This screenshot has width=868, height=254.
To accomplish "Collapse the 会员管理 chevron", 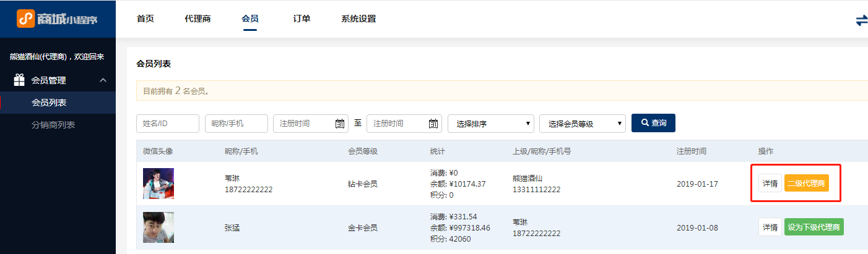I will (103, 80).
